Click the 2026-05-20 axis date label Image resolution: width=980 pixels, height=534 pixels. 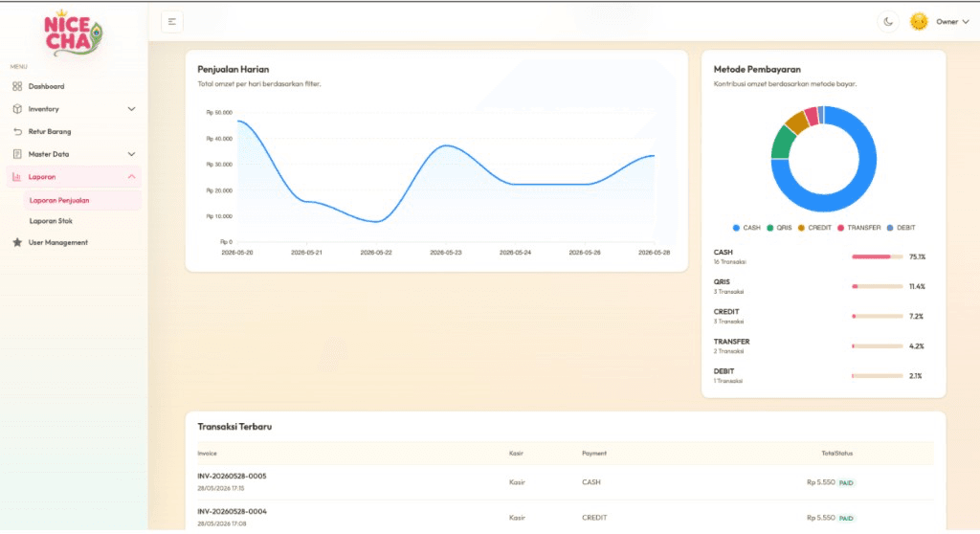(237, 253)
